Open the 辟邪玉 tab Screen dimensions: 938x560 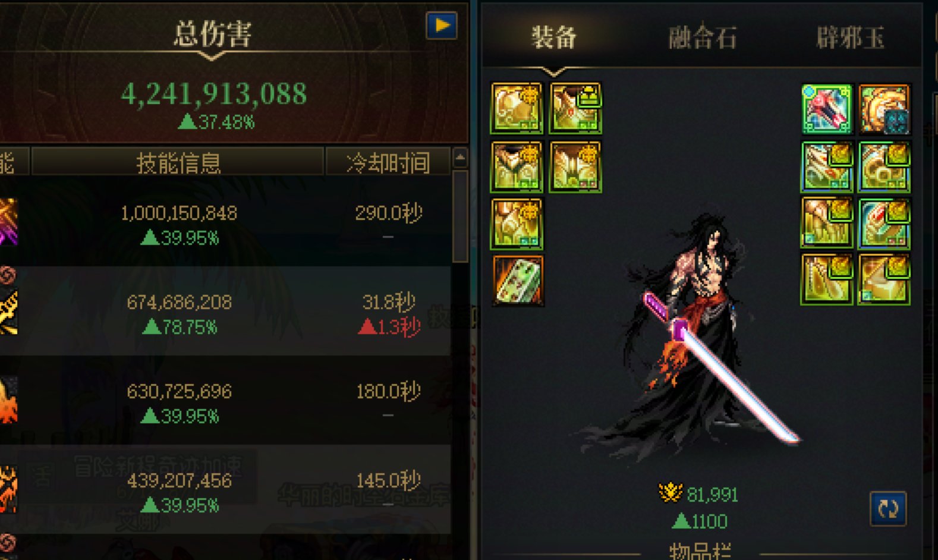click(850, 37)
